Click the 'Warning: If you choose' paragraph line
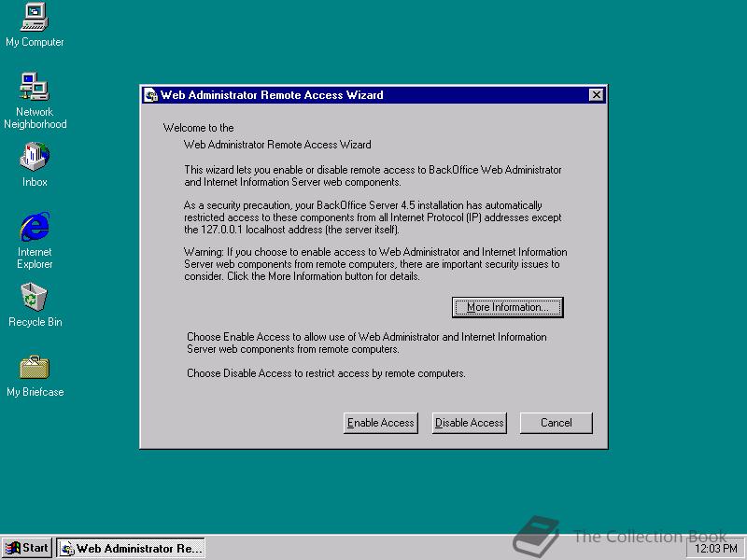Image resolution: width=747 pixels, height=560 pixels. 375,252
